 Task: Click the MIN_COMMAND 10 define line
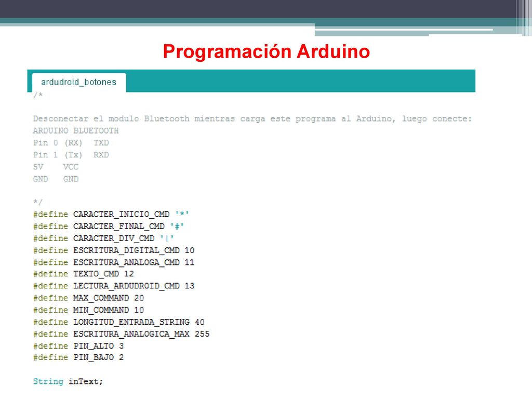[88, 310]
